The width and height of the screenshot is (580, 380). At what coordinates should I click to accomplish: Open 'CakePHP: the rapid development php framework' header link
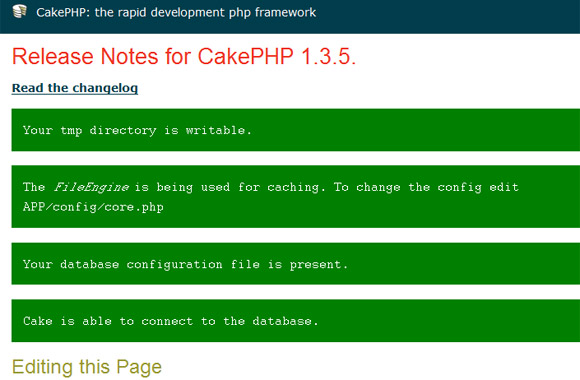click(176, 12)
